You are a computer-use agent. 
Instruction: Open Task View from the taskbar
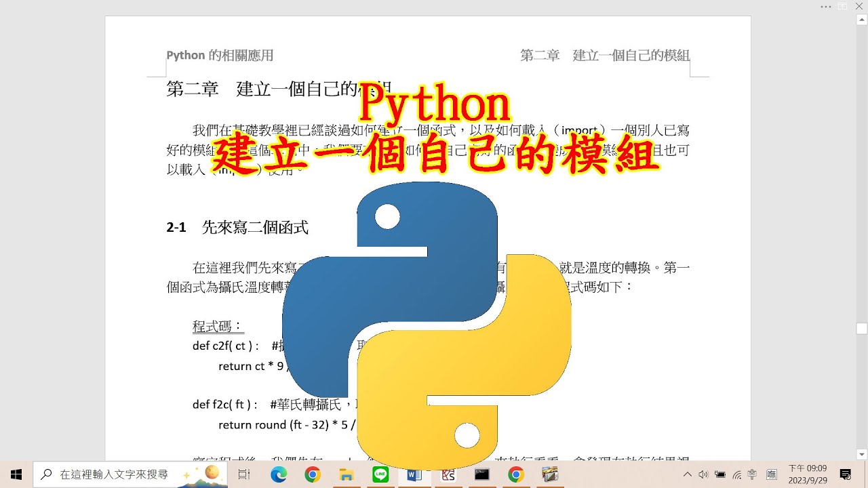click(244, 474)
